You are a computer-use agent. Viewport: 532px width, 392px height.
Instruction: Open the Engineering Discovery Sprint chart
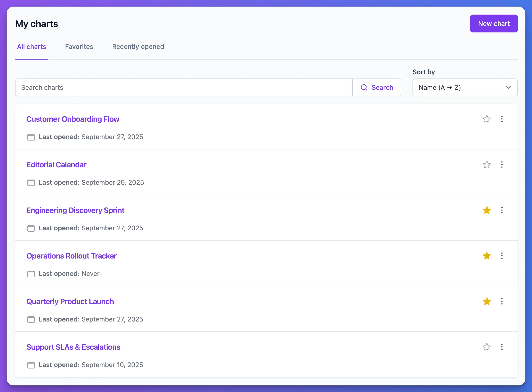pyautogui.click(x=75, y=210)
